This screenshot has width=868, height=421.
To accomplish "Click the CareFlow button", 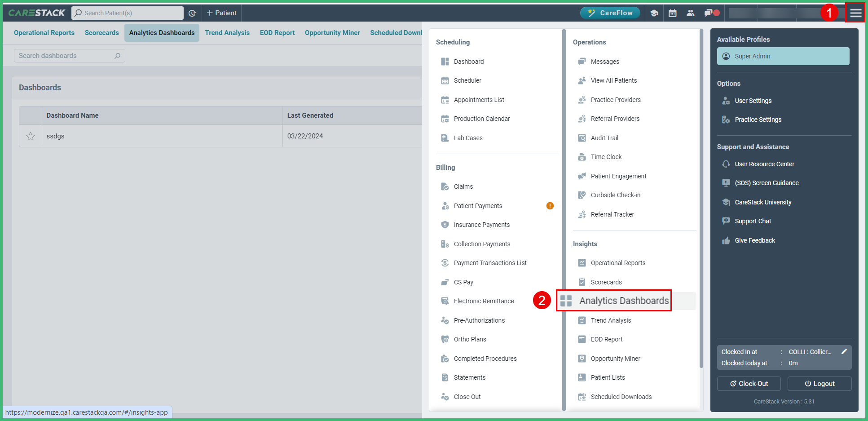I will tap(610, 13).
